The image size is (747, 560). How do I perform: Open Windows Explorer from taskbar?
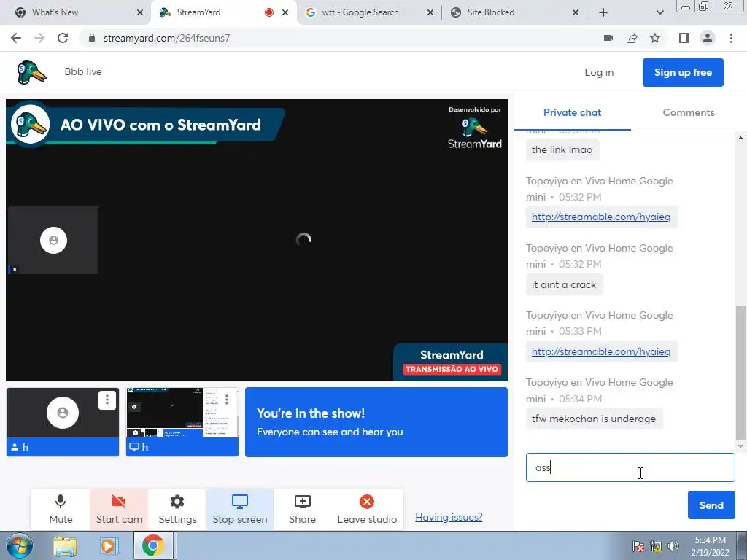65,545
